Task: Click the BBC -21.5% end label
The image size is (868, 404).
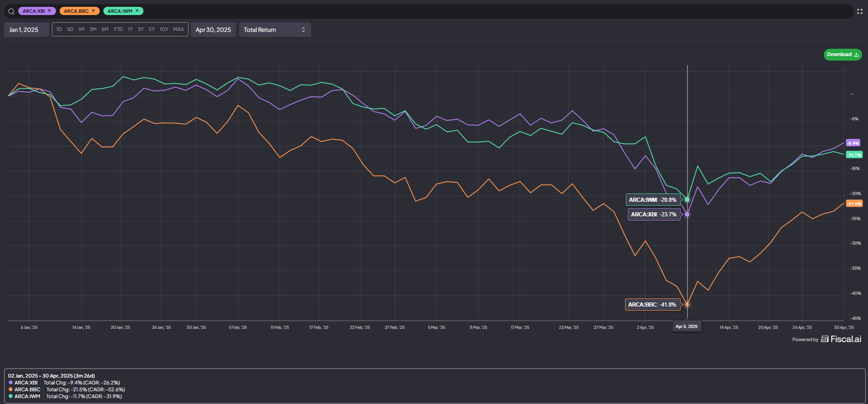Action: (854, 204)
